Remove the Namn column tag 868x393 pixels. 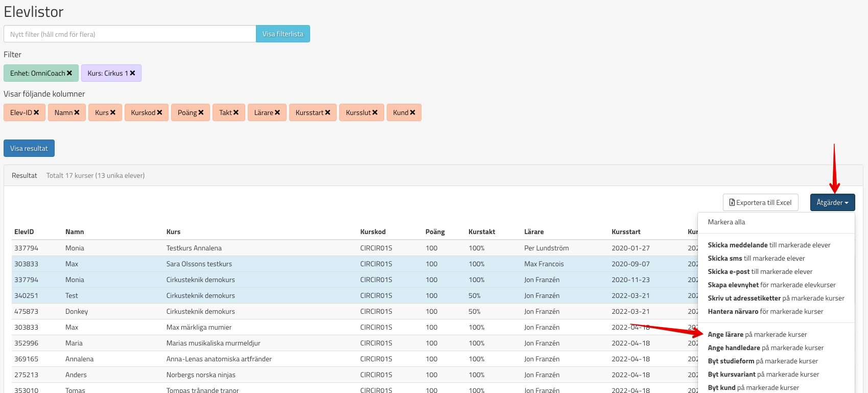point(77,112)
